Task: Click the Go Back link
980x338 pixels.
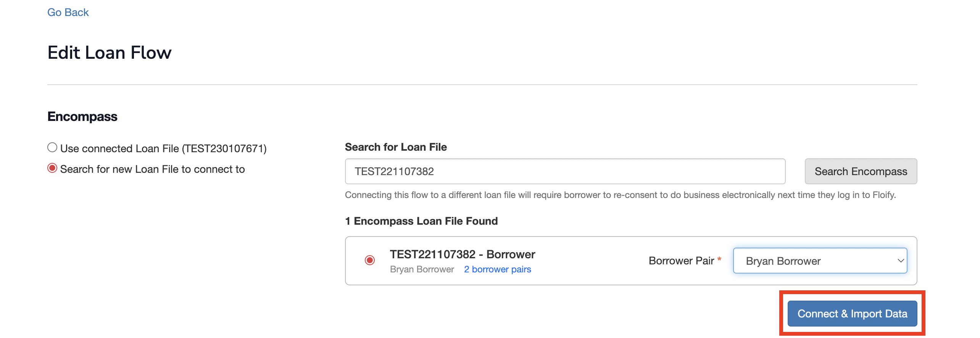Action: point(68,13)
